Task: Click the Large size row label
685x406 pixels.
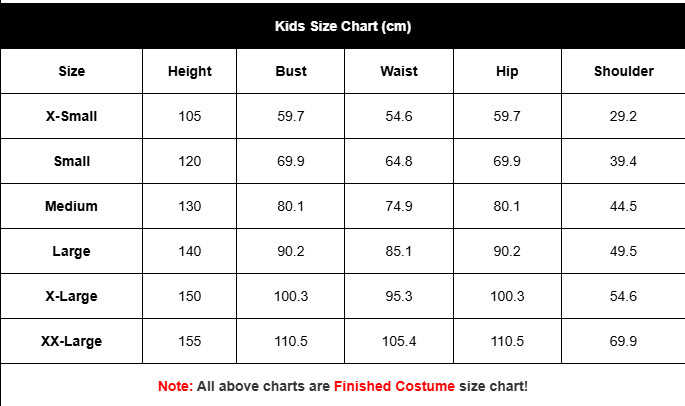Action: [72, 251]
